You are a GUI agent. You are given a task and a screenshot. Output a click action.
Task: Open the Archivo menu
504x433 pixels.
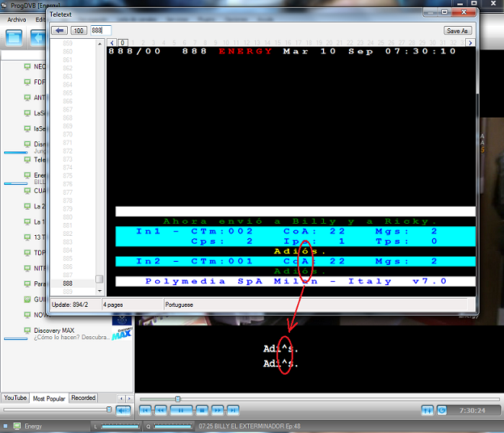coord(17,19)
